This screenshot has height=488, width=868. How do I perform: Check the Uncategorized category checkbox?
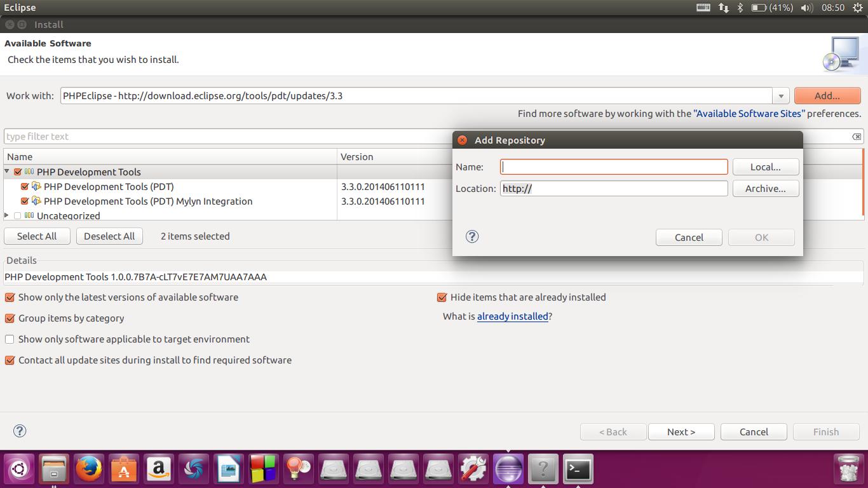(x=18, y=215)
